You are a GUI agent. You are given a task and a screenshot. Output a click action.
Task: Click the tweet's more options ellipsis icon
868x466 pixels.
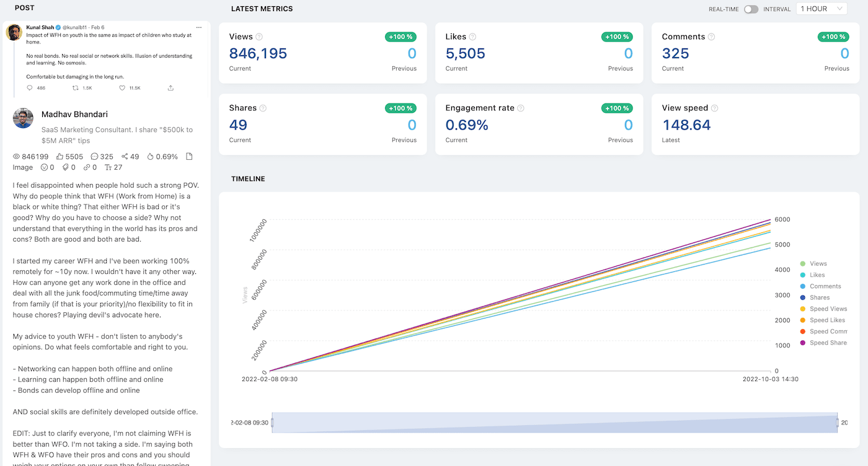click(x=198, y=28)
